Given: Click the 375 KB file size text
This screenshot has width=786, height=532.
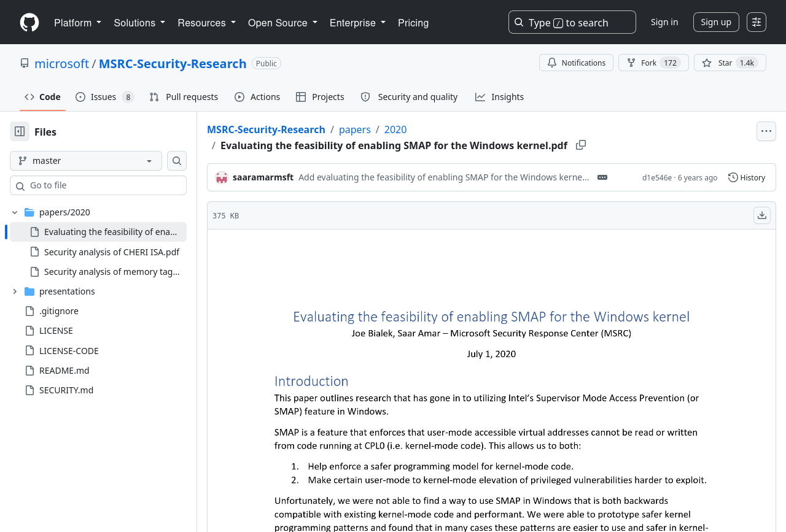Looking at the screenshot, I should pyautogui.click(x=225, y=215).
